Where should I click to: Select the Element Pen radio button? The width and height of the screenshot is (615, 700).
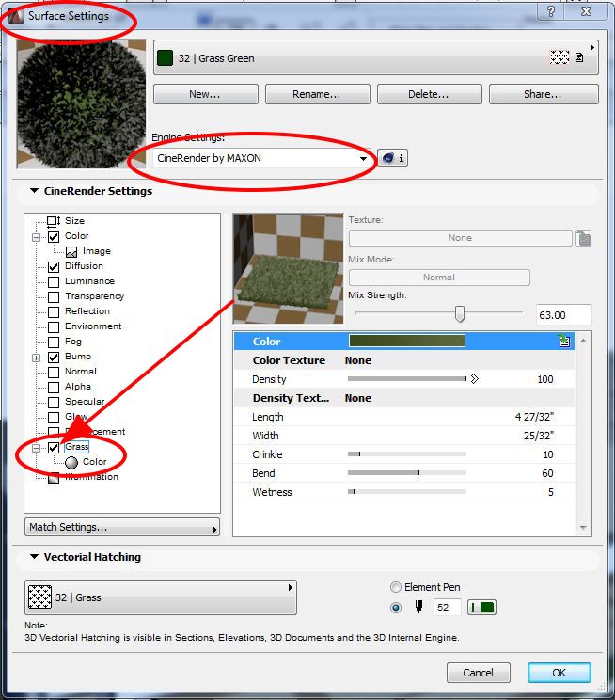click(396, 587)
